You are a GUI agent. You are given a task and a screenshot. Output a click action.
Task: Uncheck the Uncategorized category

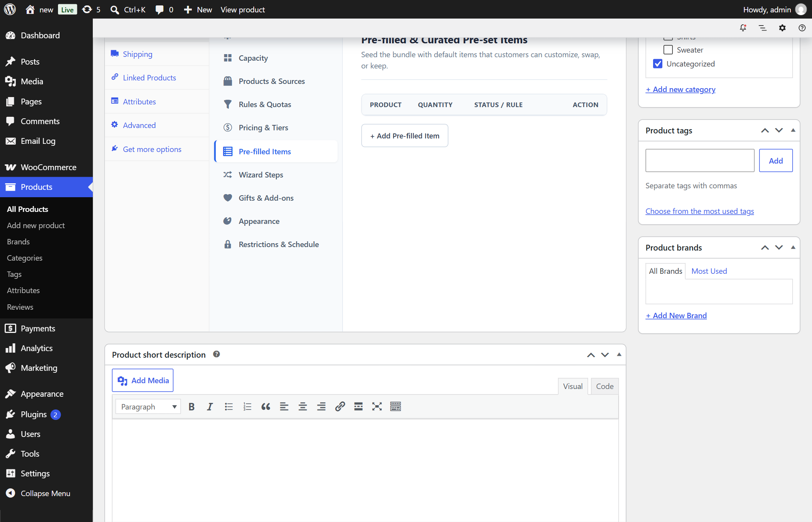pyautogui.click(x=658, y=64)
